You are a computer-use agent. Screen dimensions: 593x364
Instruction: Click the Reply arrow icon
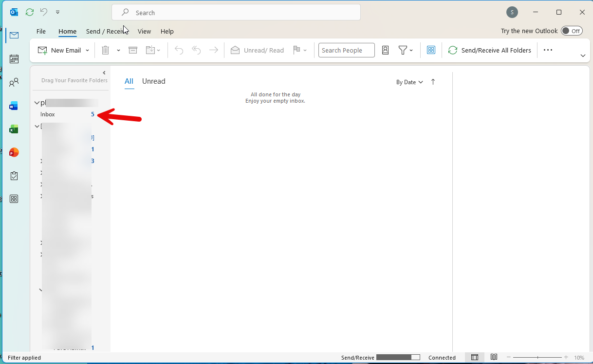[179, 50]
